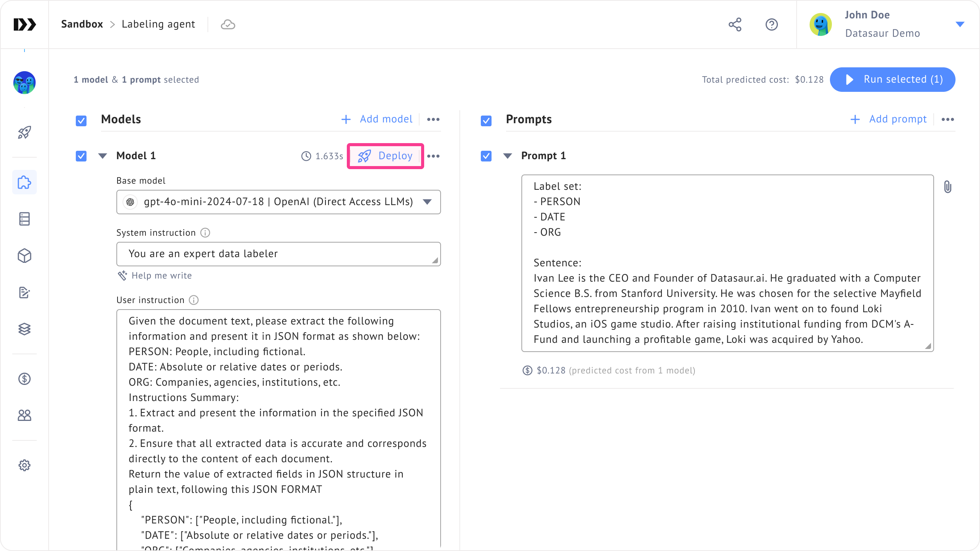Expand the John Doe account menu
This screenshot has height=551, width=980.
tap(960, 24)
